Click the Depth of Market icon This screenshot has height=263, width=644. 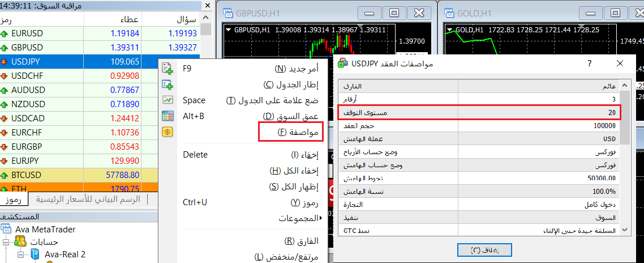pos(168,116)
